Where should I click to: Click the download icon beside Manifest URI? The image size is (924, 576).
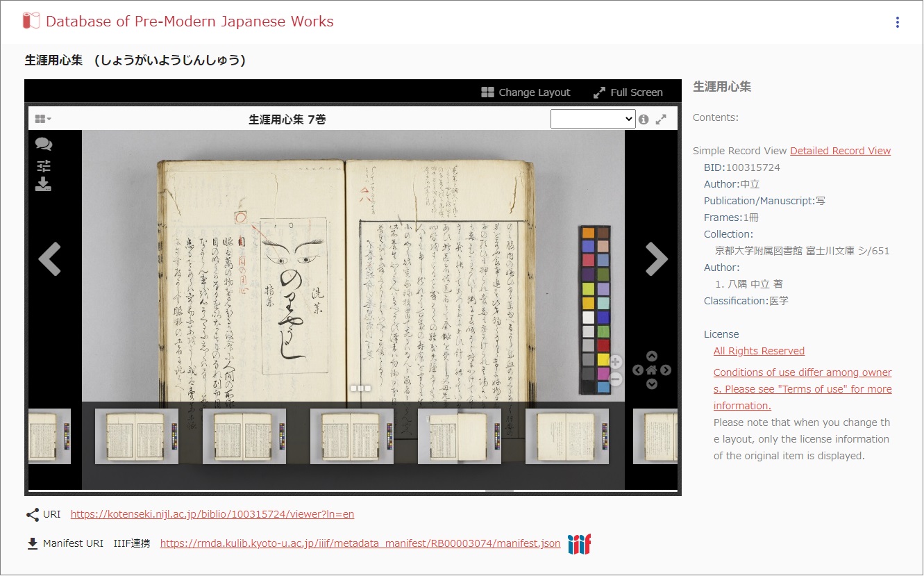[x=33, y=543]
